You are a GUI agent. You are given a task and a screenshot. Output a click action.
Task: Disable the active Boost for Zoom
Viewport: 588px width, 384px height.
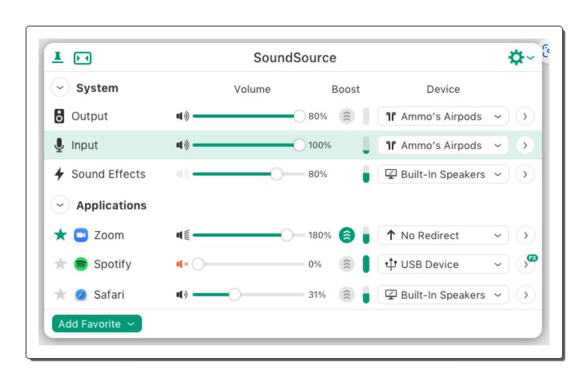click(x=347, y=235)
